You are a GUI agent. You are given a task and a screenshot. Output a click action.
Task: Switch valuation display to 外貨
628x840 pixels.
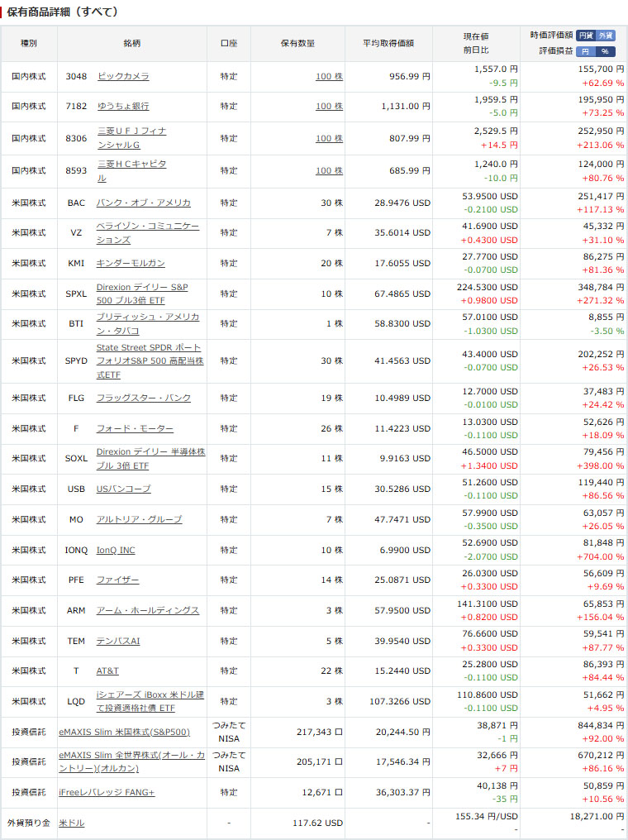click(606, 36)
